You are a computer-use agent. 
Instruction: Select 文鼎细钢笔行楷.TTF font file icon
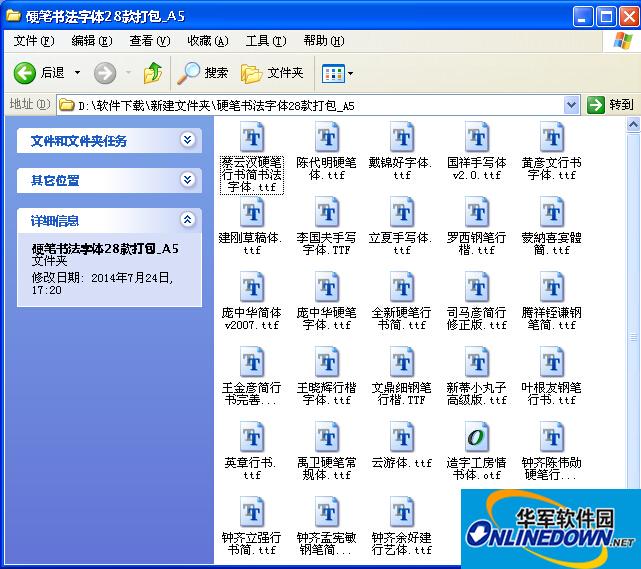click(402, 362)
